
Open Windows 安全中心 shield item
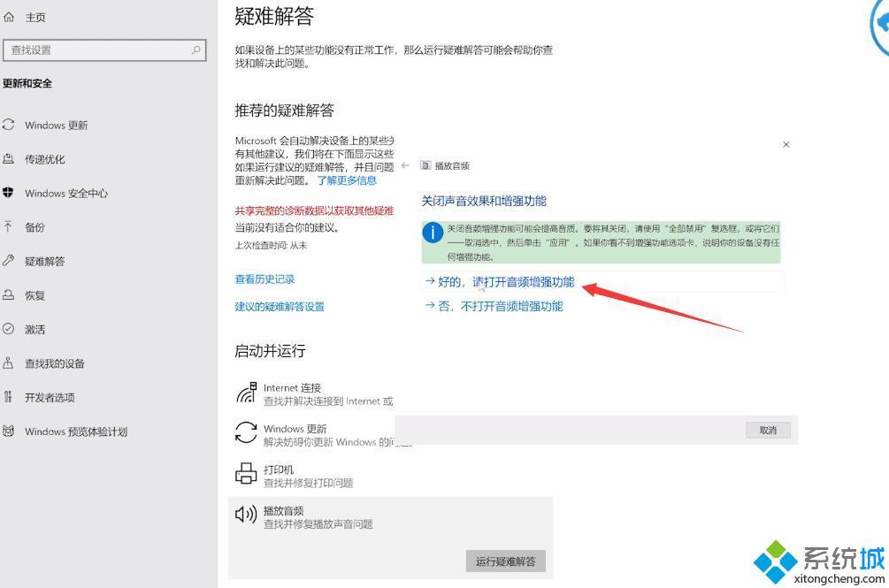65,194
